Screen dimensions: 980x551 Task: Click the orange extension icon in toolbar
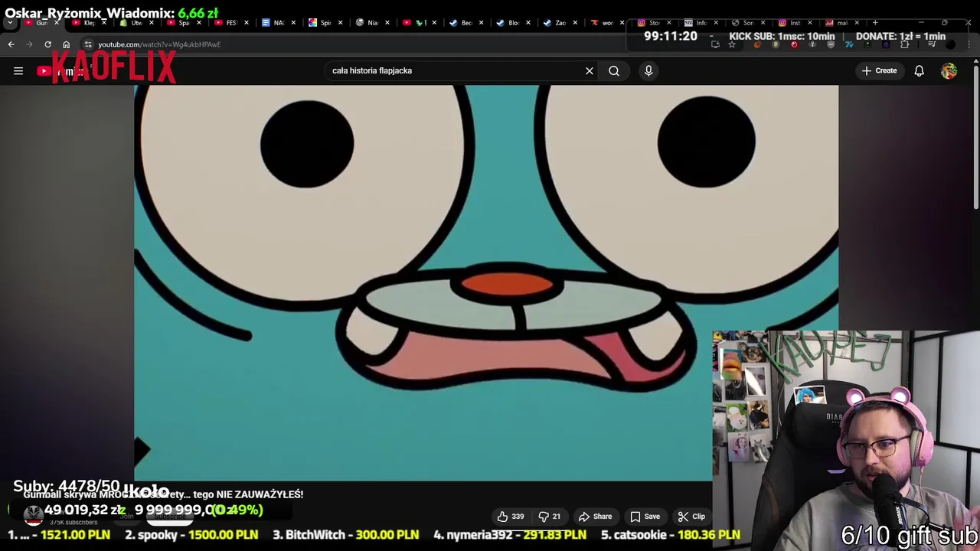coord(757,44)
